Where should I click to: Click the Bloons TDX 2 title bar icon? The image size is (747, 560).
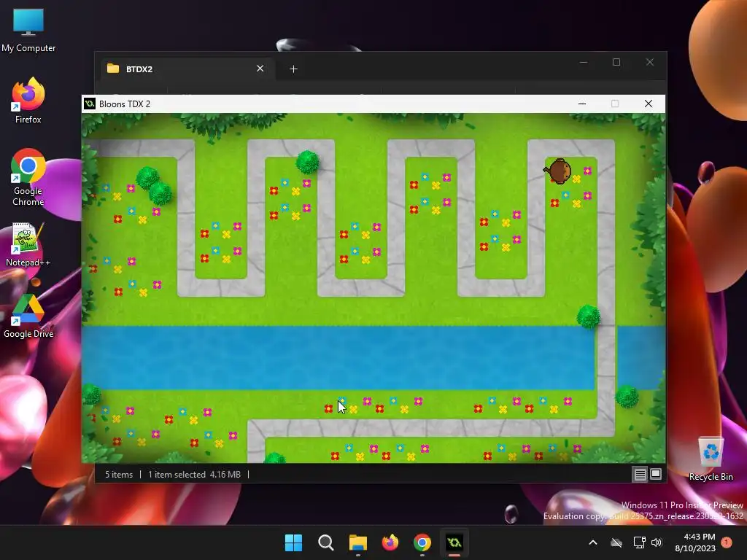pos(90,104)
